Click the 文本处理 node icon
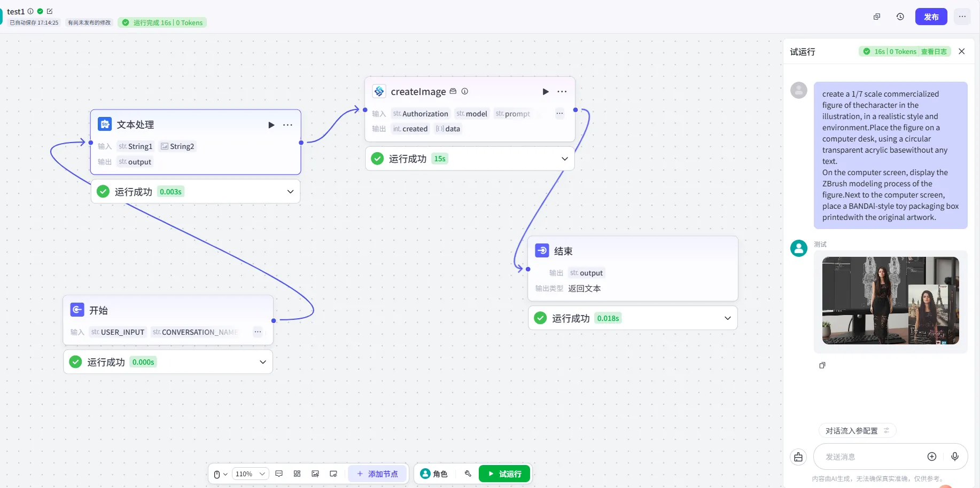980x488 pixels. point(105,124)
